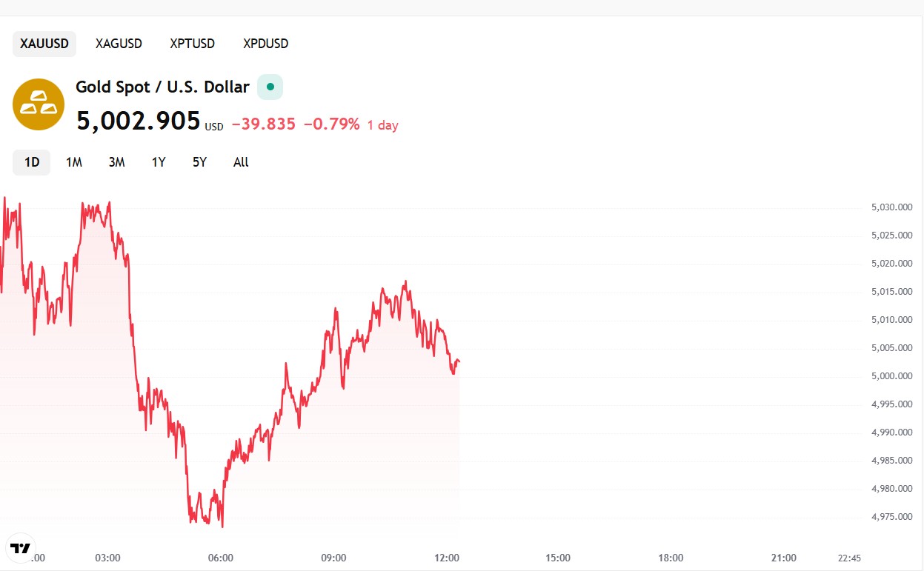Click the Gold Spot / U.S. Dollar title
This screenshot has width=924, height=571.
[x=162, y=87]
